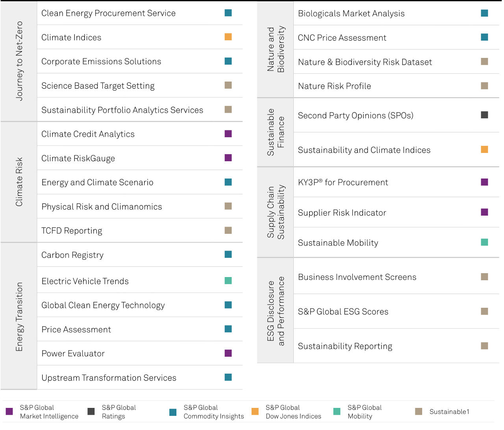Click the teal square beside CNC Price Assessment
The image size is (504, 430).
[x=485, y=37]
